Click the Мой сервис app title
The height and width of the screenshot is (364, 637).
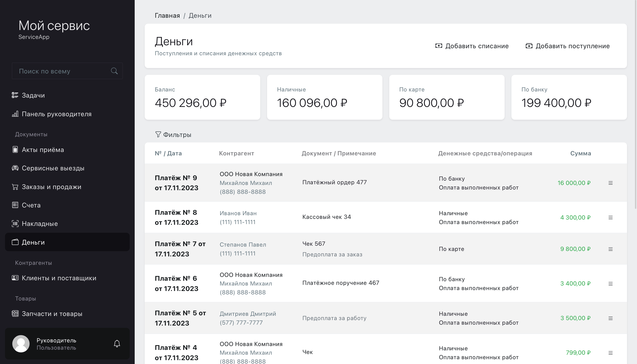[54, 25]
